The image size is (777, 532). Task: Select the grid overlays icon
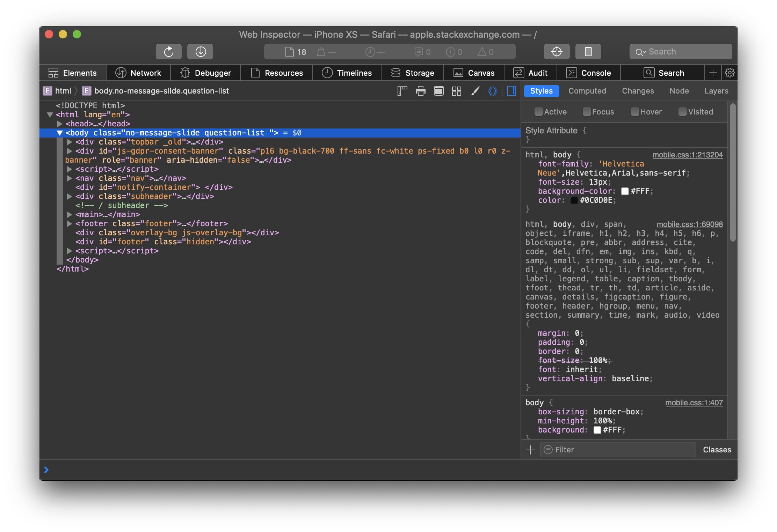coord(456,91)
